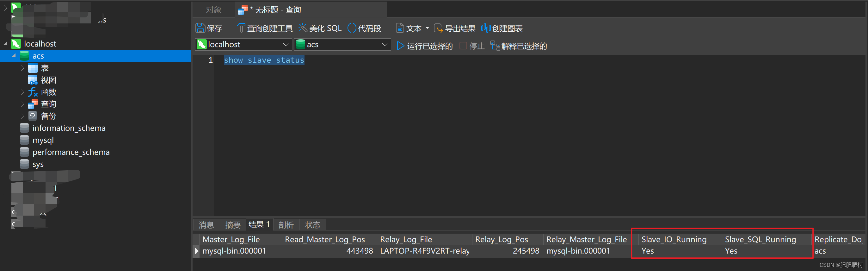868x271 pixels.
Task: Click the Replicate_Do column header
Action: [838, 240]
